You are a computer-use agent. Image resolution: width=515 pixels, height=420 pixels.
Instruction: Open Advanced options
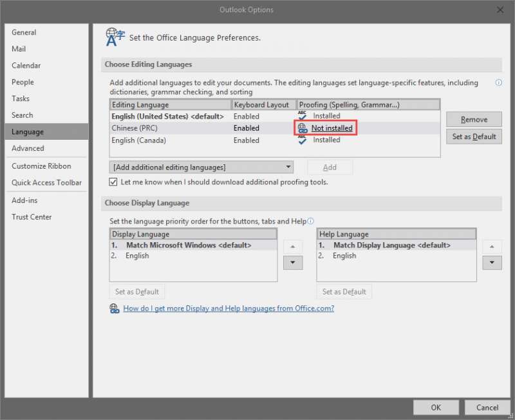pyautogui.click(x=46, y=149)
